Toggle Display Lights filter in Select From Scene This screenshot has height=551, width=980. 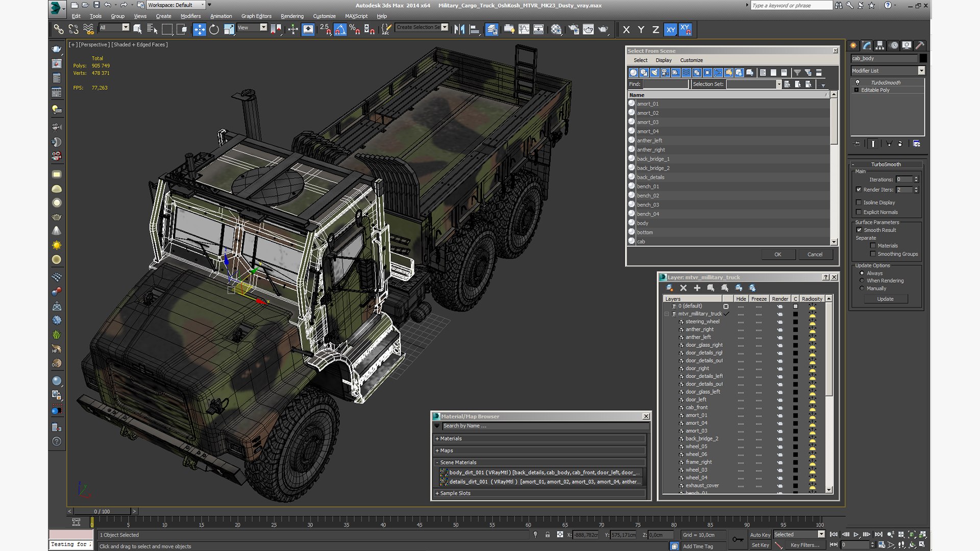pos(655,72)
